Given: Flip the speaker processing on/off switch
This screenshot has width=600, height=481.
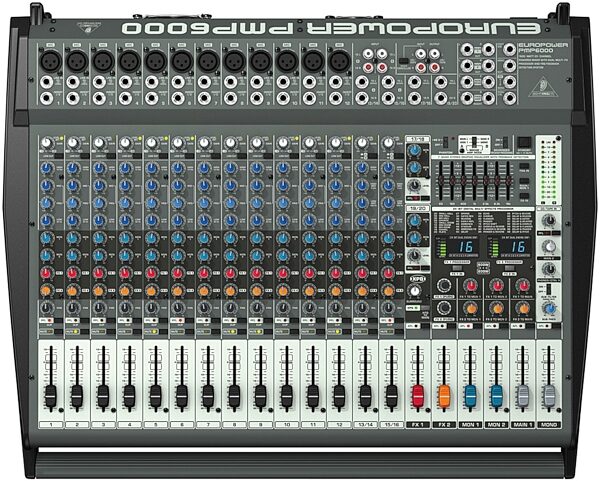Looking at the screenshot, I should coord(505,143).
